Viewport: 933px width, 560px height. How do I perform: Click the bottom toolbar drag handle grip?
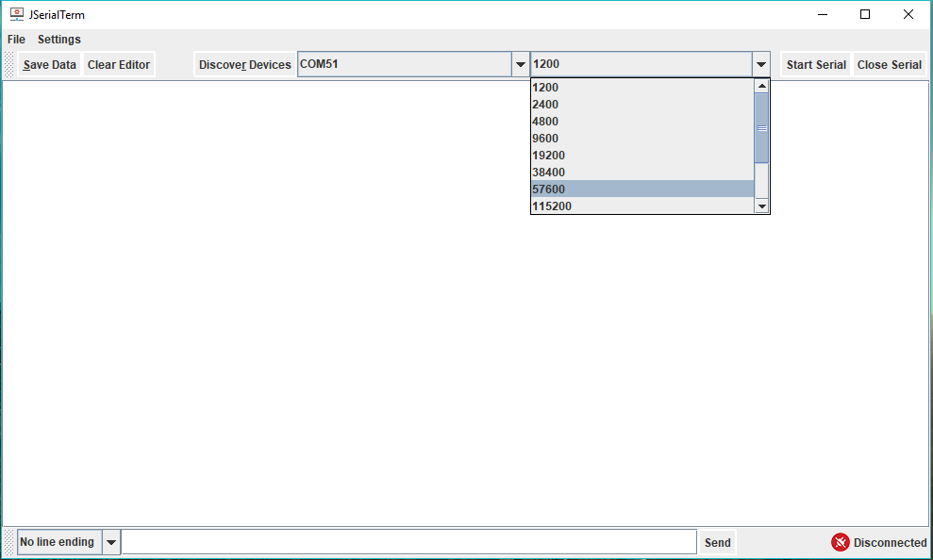click(8, 542)
